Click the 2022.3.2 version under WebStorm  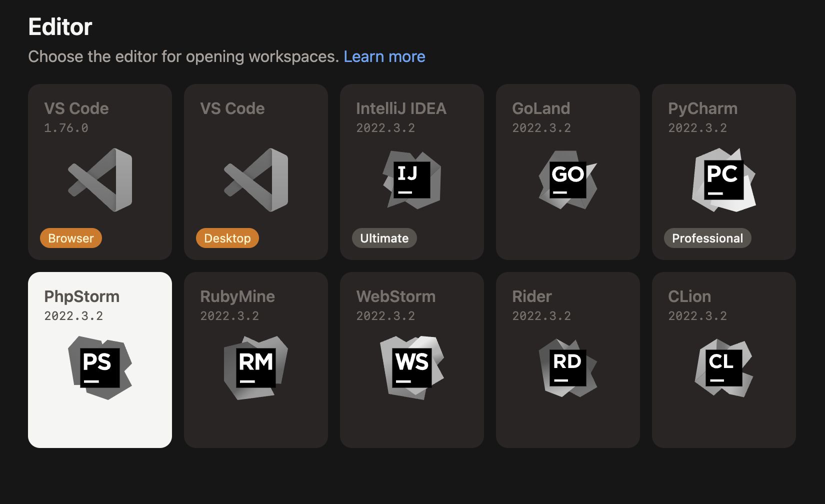[x=385, y=316]
